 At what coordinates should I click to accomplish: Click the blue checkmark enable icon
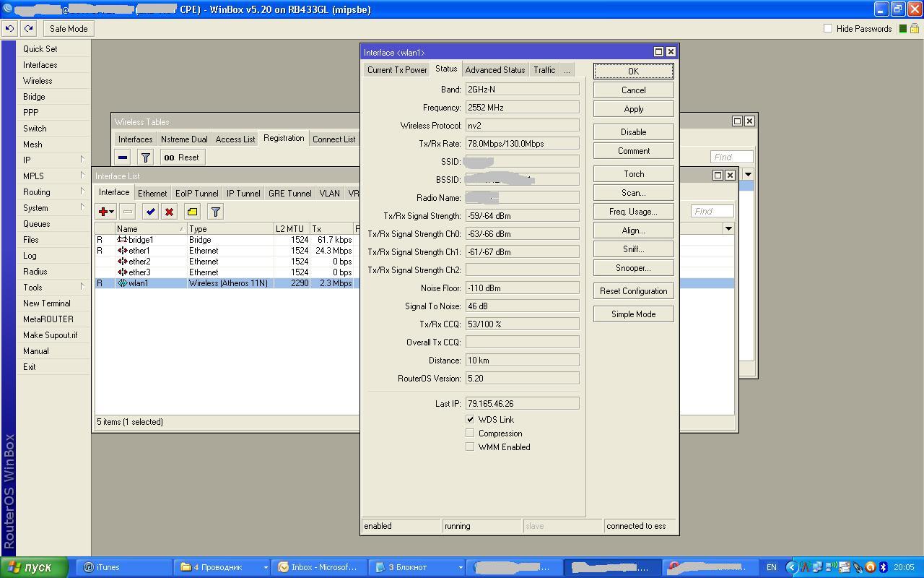[x=150, y=212]
